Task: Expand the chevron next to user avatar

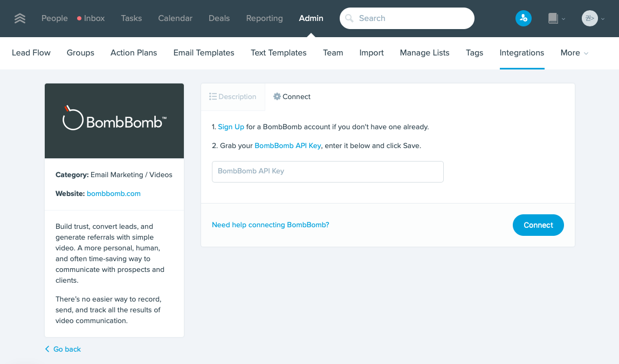Action: tap(602, 19)
